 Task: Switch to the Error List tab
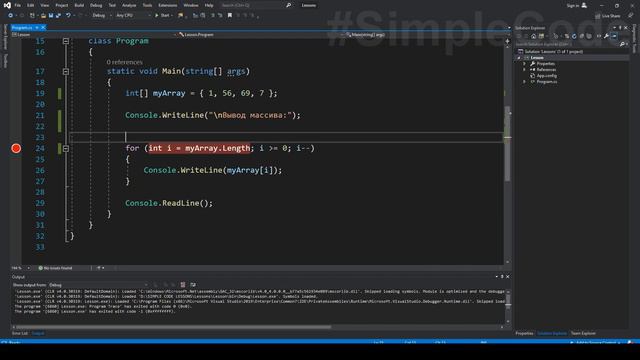20,333
